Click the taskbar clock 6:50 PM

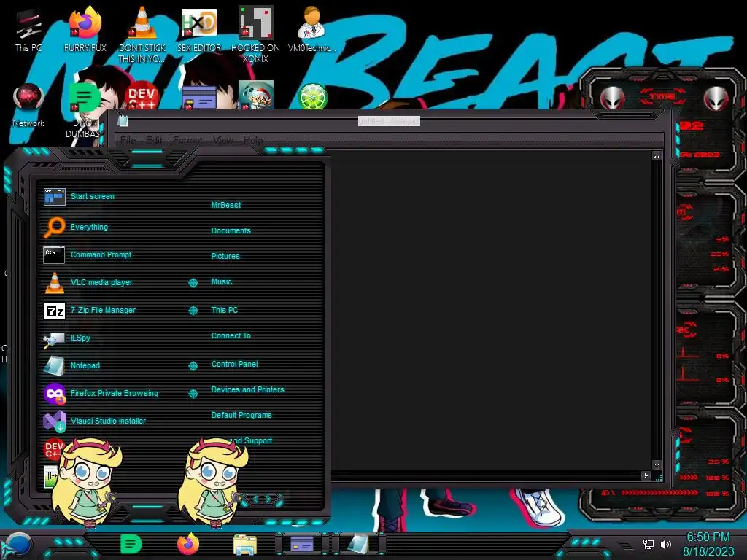click(708, 537)
